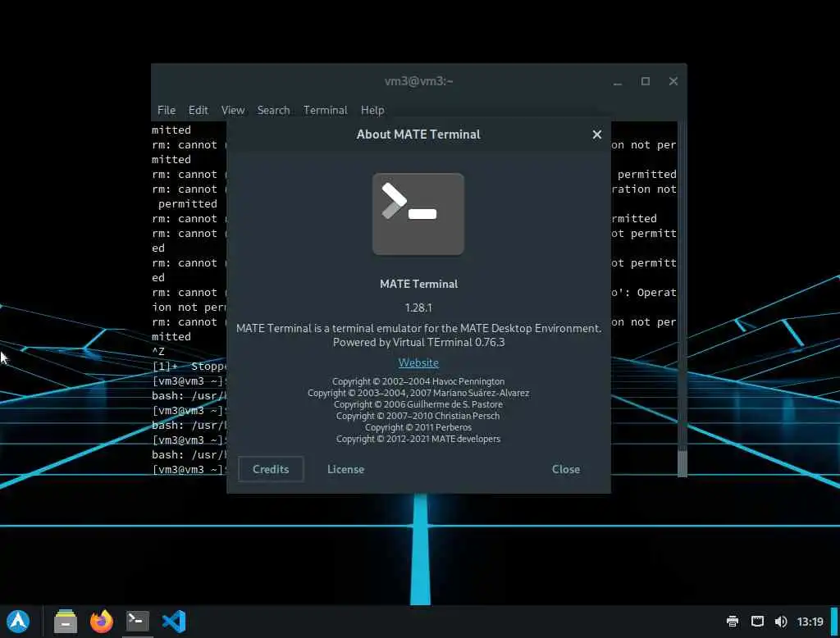Open the Help menu in the terminal

(x=372, y=110)
